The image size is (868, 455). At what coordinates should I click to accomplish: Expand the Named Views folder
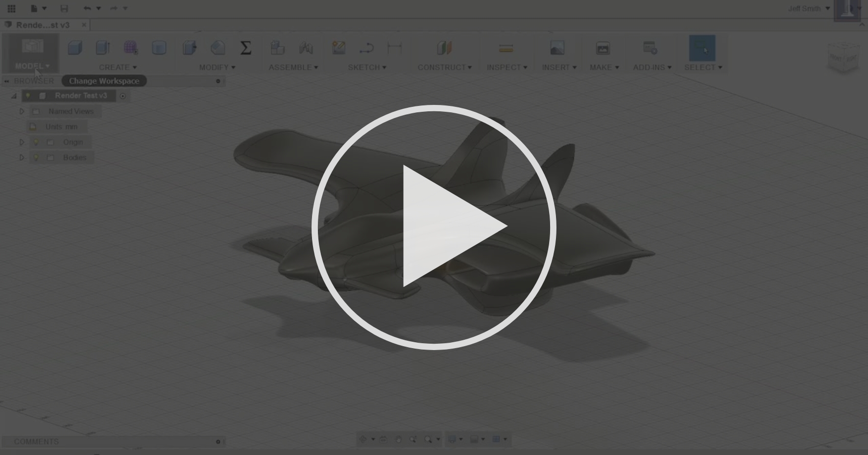click(22, 111)
